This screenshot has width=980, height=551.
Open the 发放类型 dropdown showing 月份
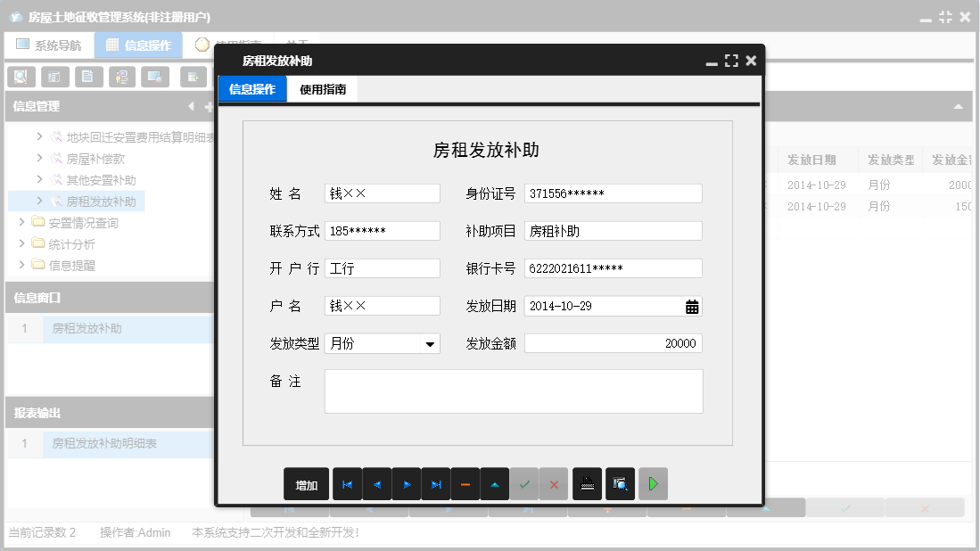(429, 342)
